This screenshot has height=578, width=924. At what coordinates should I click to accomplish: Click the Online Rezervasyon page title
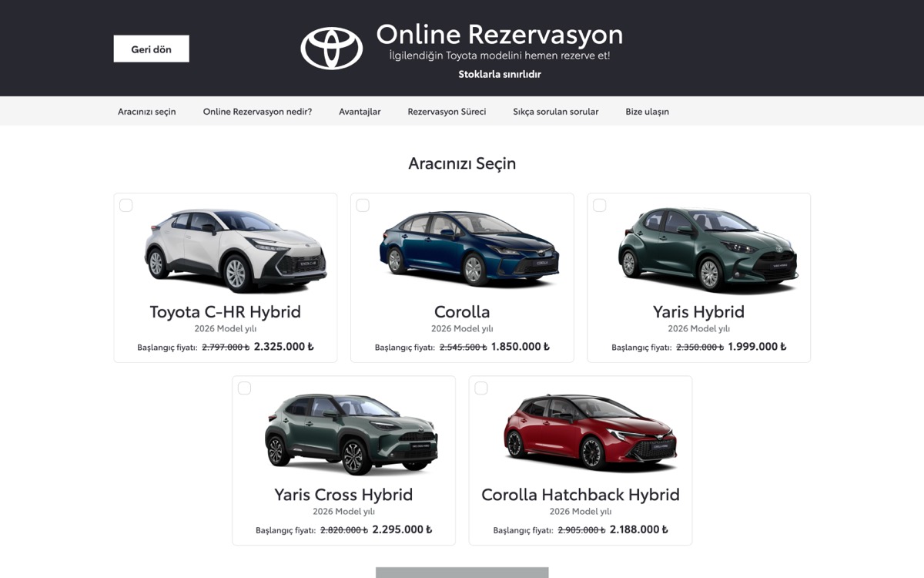(x=499, y=34)
